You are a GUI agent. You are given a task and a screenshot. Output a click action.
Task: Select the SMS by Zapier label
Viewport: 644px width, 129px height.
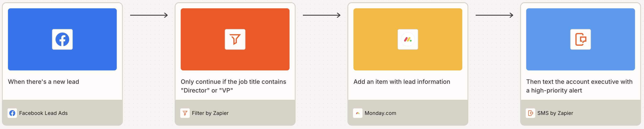pos(555,113)
